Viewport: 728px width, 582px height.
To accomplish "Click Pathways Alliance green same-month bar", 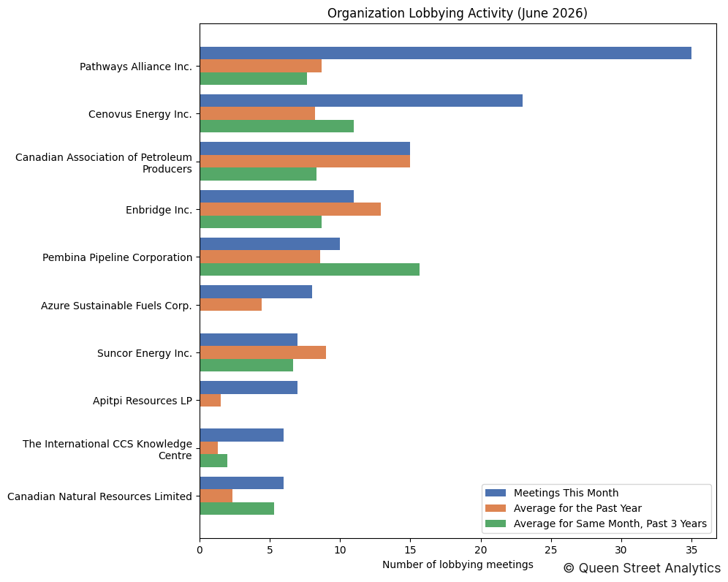I will coord(254,78).
